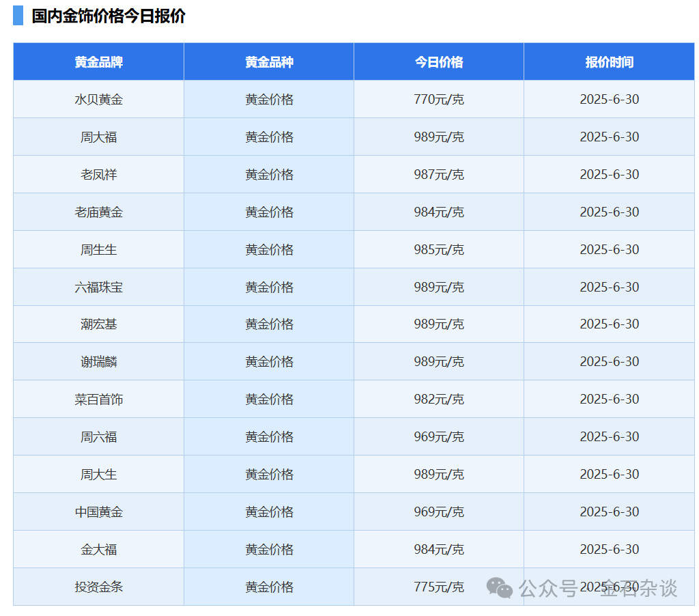Click the 潮宏基 brand cell
This screenshot has width=699, height=616.
pyautogui.click(x=98, y=324)
